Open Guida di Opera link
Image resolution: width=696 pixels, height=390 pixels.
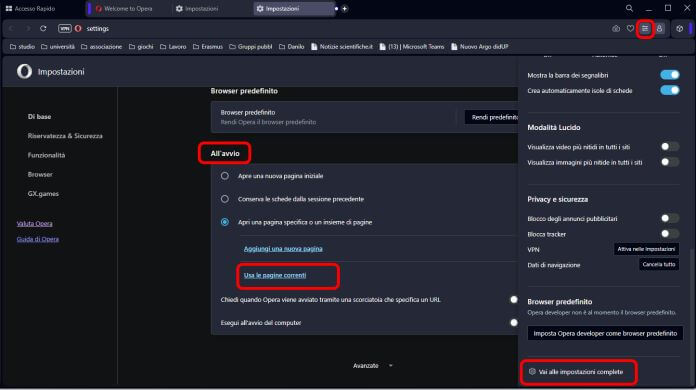[38, 239]
